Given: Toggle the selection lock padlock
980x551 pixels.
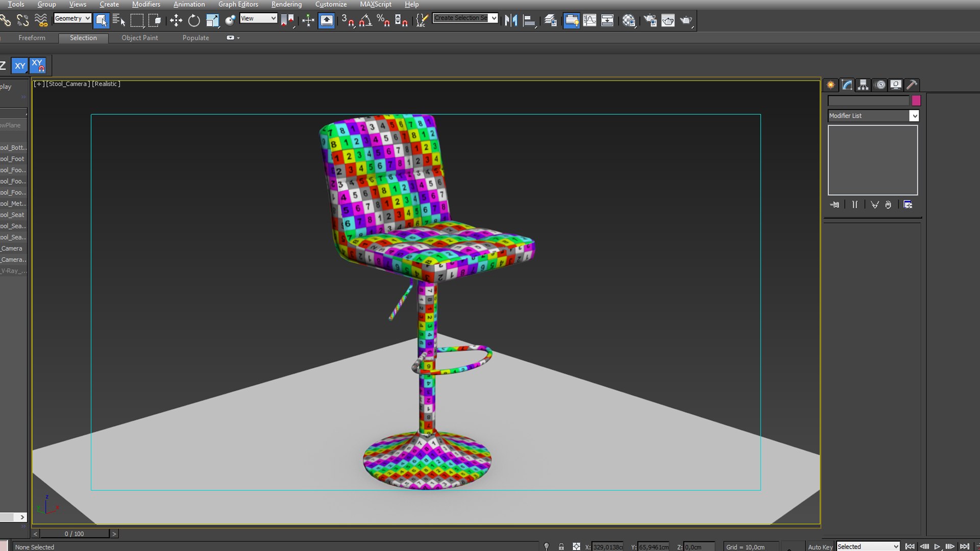Looking at the screenshot, I should (x=561, y=546).
